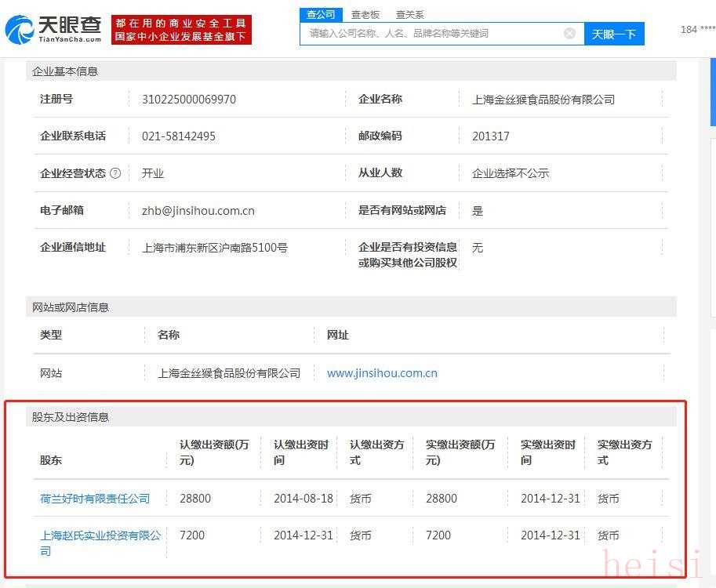Click the 实缴出资时间 column header
This screenshot has width=716, height=588.
point(548,452)
